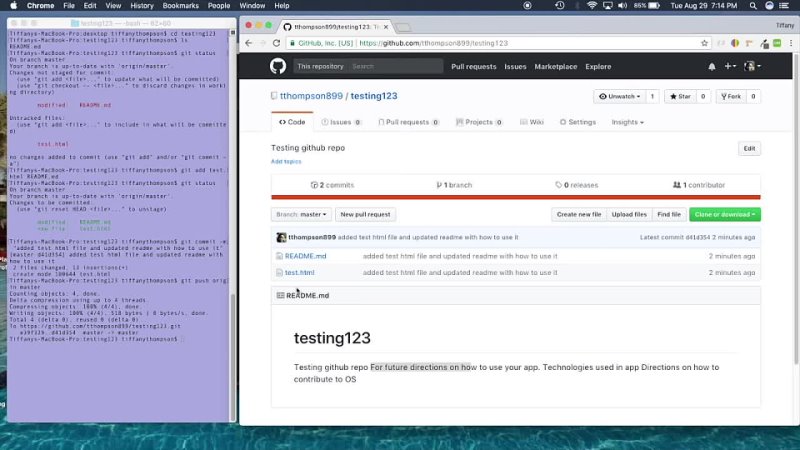Open Notification Center icon

click(784, 6)
